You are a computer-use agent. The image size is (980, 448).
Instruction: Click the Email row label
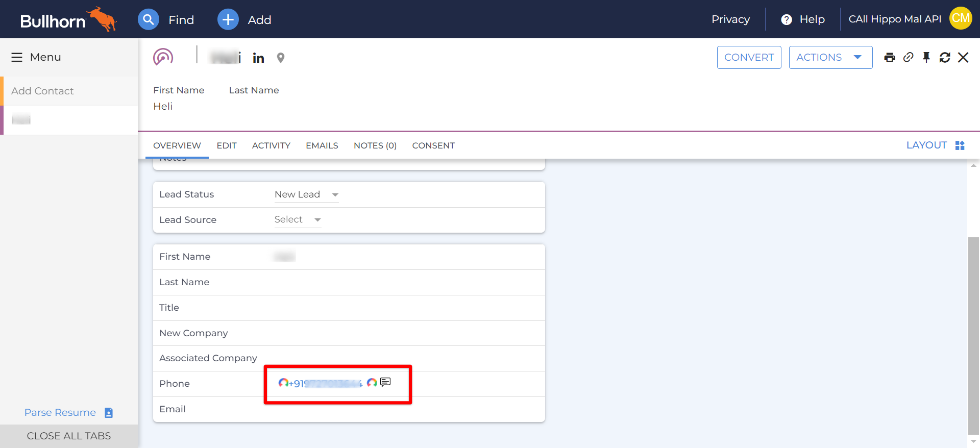coord(173,409)
